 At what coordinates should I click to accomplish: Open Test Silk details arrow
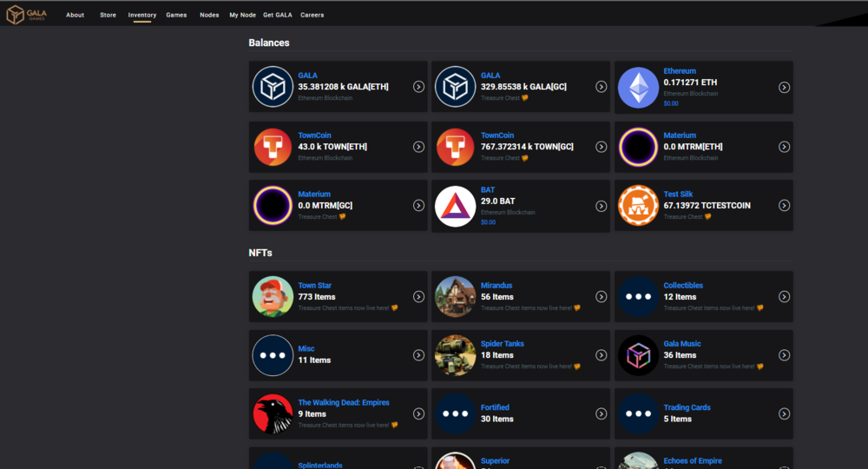785,206
